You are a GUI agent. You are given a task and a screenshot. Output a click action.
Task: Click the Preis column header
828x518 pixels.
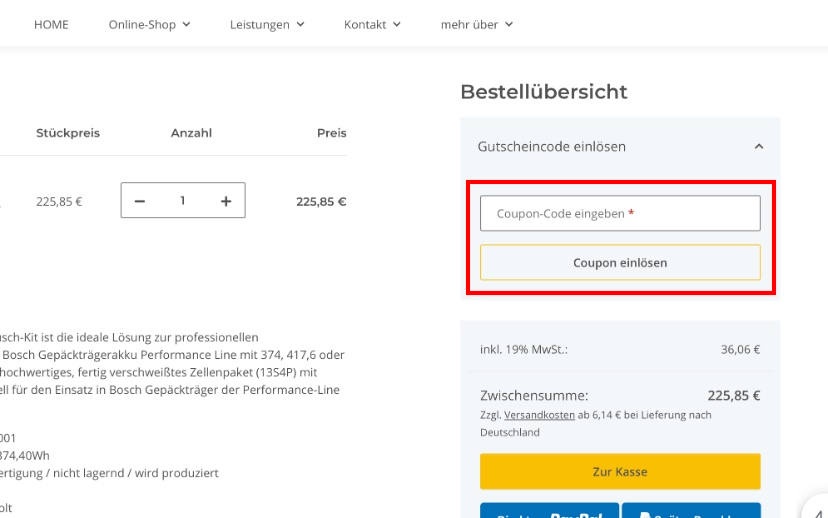[x=332, y=133]
